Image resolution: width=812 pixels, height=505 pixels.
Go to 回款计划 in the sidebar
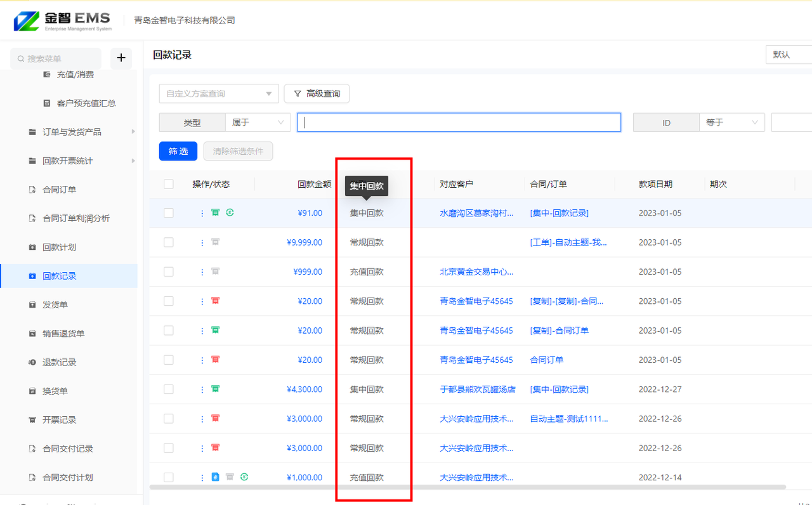pyautogui.click(x=69, y=247)
